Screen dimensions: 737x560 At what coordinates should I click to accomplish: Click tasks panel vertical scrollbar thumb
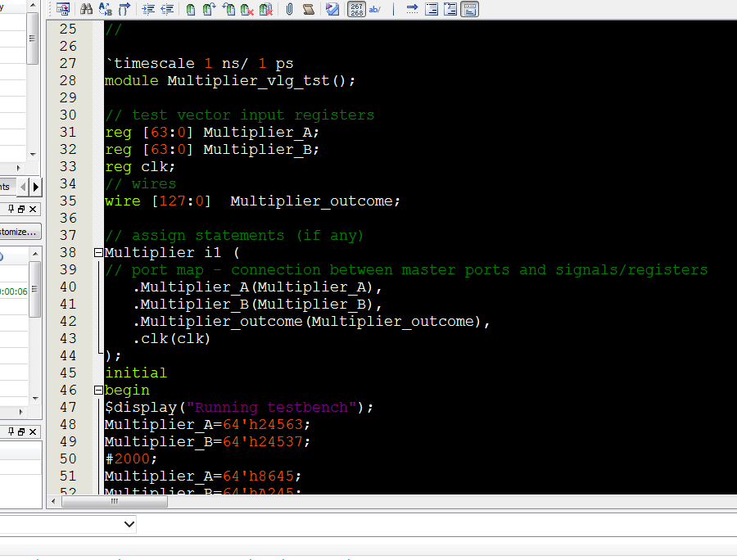coord(34,289)
